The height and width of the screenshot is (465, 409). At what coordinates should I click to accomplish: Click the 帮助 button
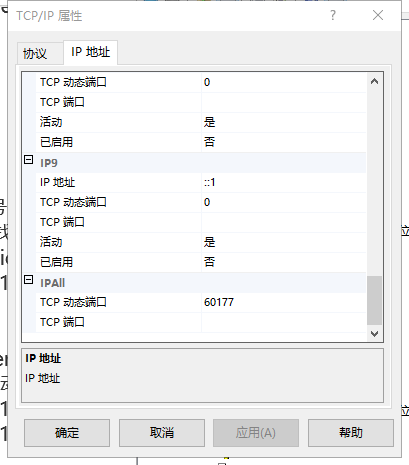(351, 433)
